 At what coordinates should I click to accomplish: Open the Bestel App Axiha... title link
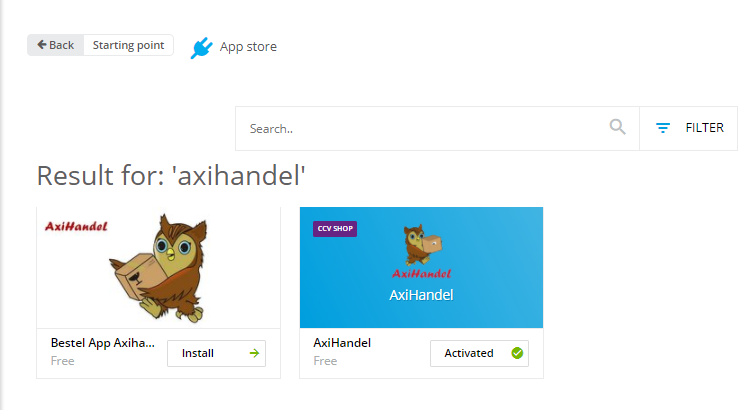[103, 343]
